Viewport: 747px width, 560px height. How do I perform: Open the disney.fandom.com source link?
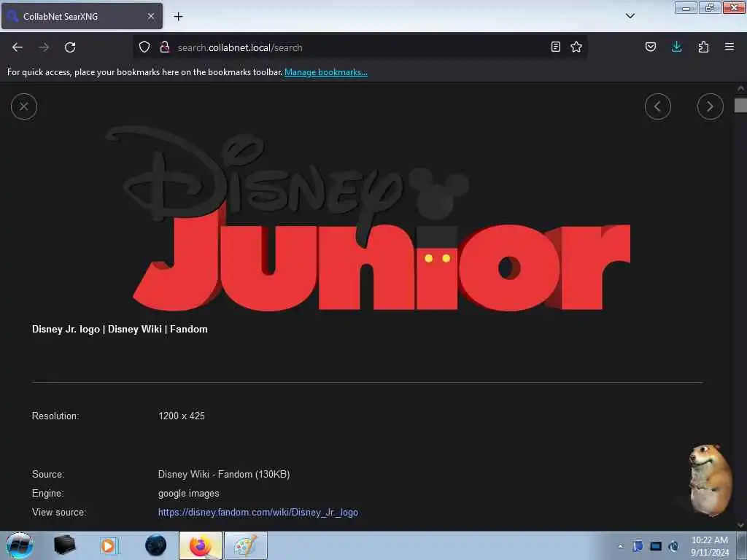pos(258,513)
